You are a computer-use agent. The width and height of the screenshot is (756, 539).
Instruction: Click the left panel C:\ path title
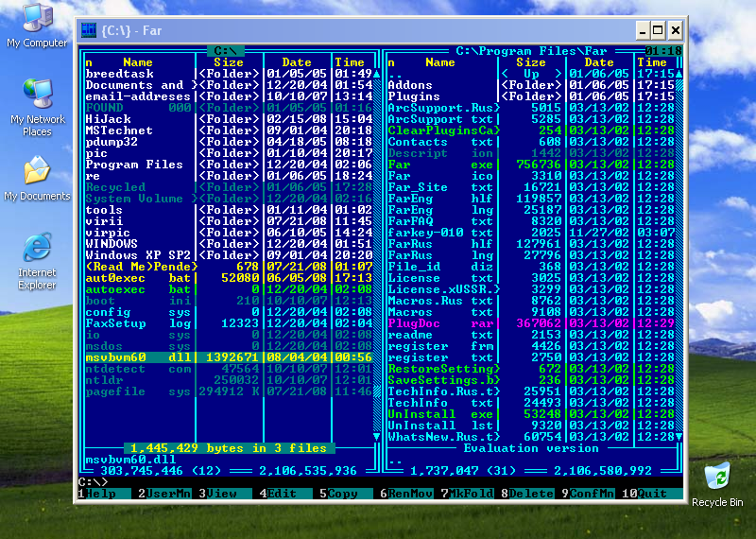pyautogui.click(x=225, y=51)
